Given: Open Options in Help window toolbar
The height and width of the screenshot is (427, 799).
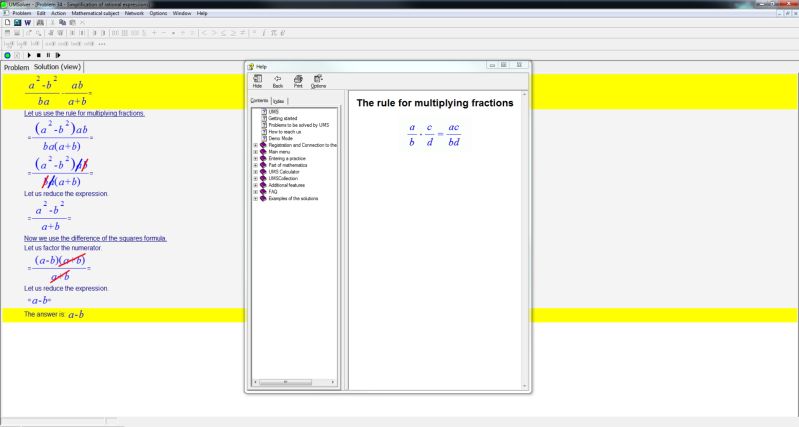Looking at the screenshot, I should pyautogui.click(x=318, y=81).
